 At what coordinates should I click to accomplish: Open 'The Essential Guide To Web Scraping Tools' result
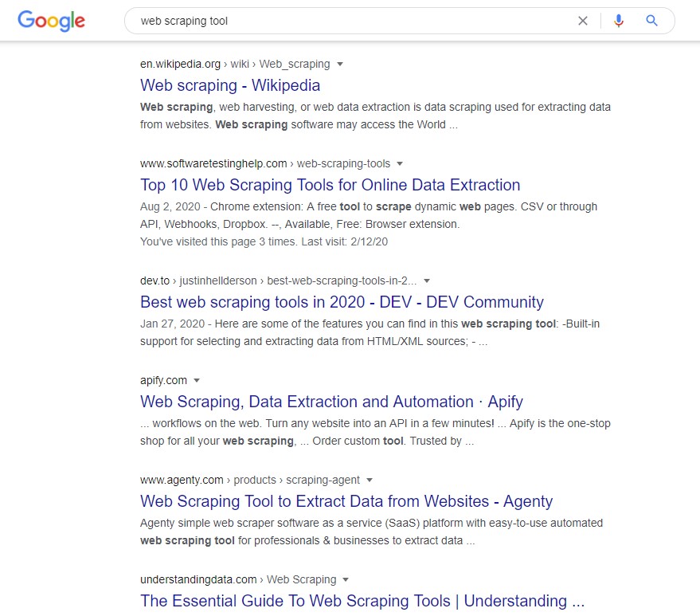pyautogui.click(x=362, y=601)
